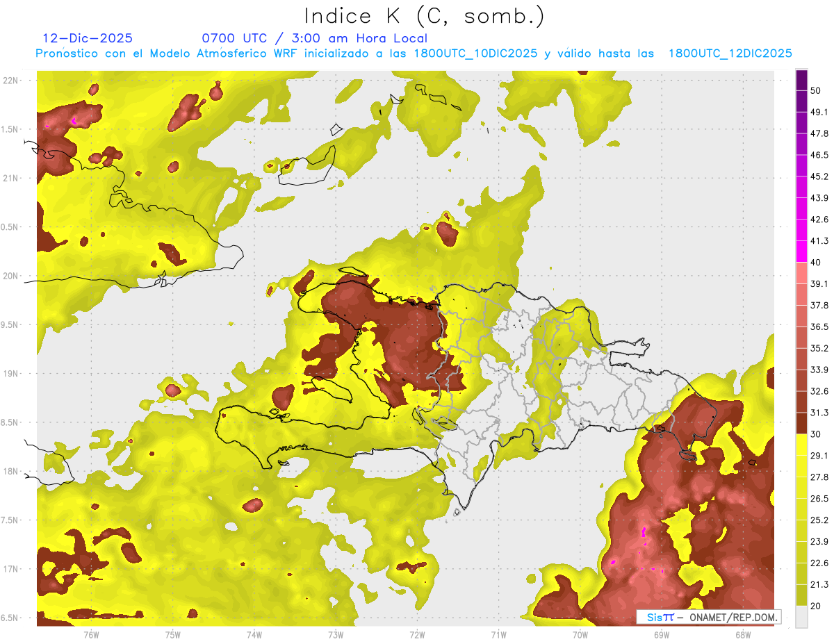This screenshot has height=644, width=834.
Task: Click the '46.5' colorbar value
Action: pos(819,155)
